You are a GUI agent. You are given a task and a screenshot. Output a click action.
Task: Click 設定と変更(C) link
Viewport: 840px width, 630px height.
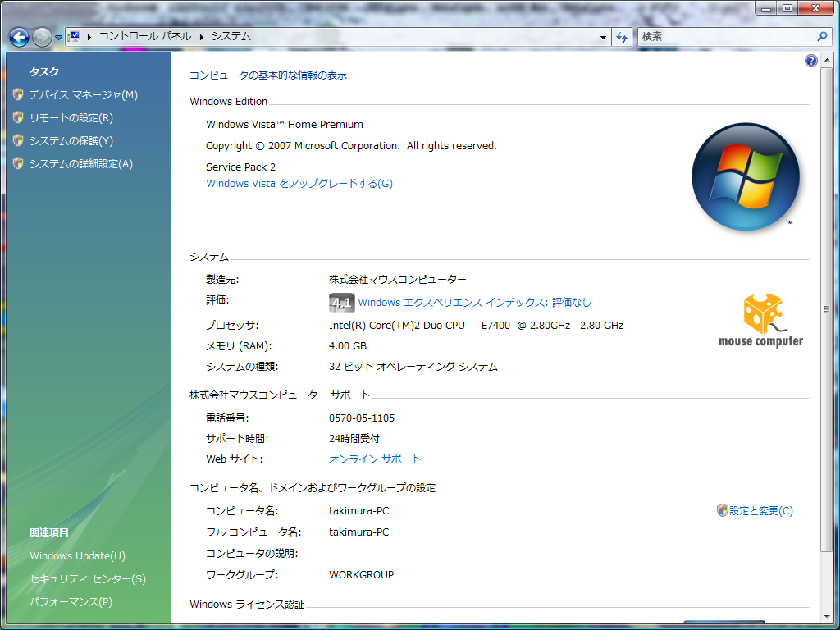760,511
